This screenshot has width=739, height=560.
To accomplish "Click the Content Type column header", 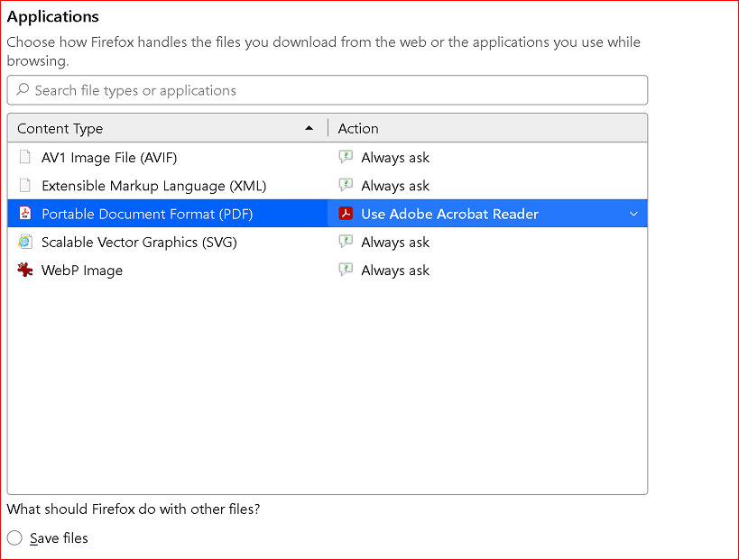I will tap(167, 128).
